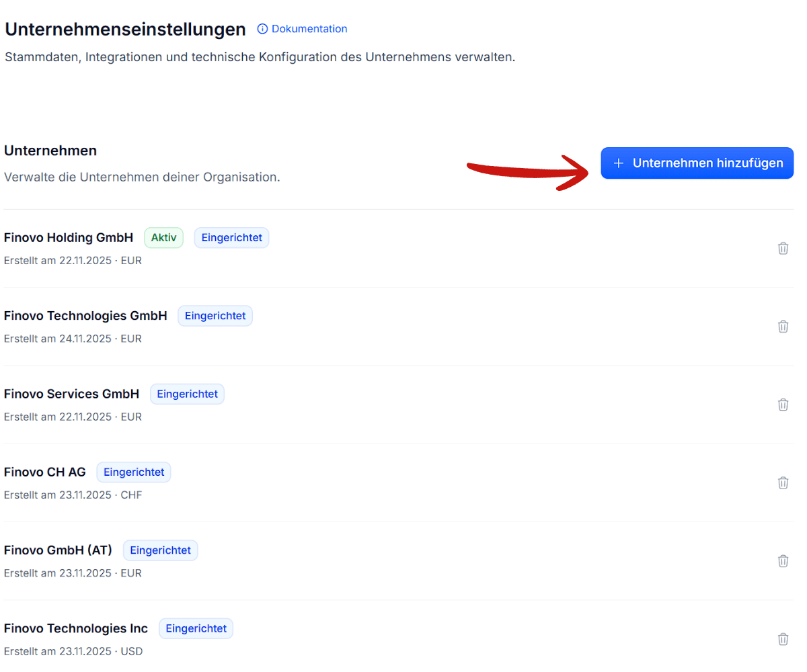Click Eingerichtet badge next to Finovo Holding GmbH
This screenshot has height=672, width=807.
pos(232,238)
